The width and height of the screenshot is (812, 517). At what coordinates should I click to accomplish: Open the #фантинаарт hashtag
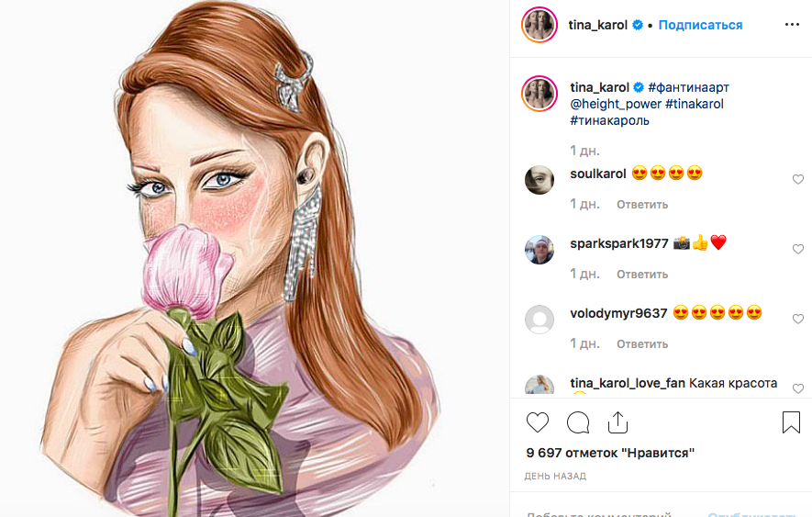point(688,87)
